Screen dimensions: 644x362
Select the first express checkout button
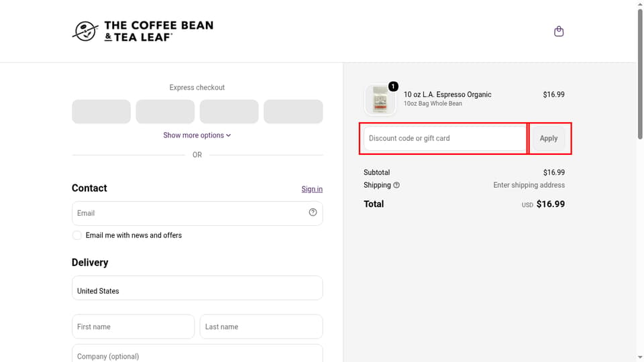tap(101, 111)
